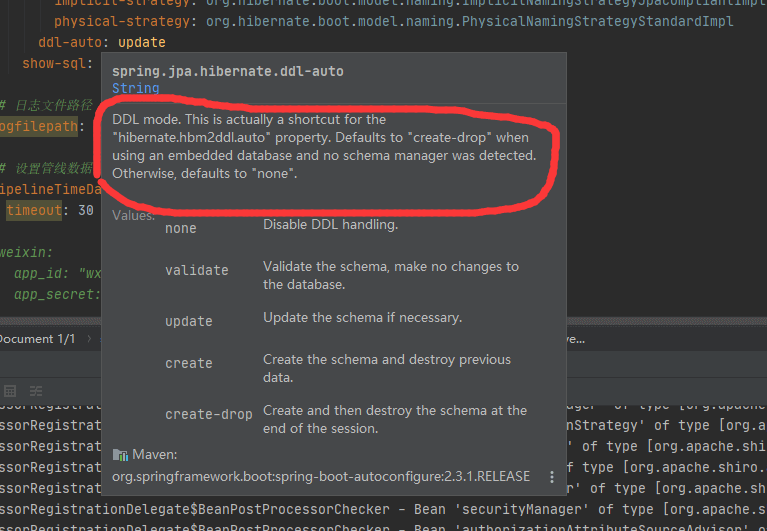Click the "update" value after ddl-auto in editor

[x=142, y=42]
